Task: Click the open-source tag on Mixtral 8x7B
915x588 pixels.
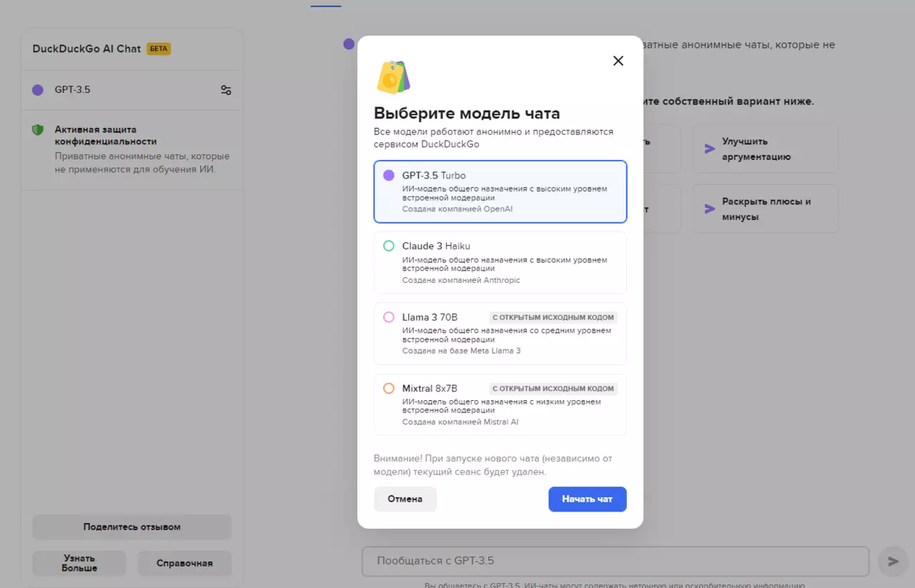Action: coord(553,389)
